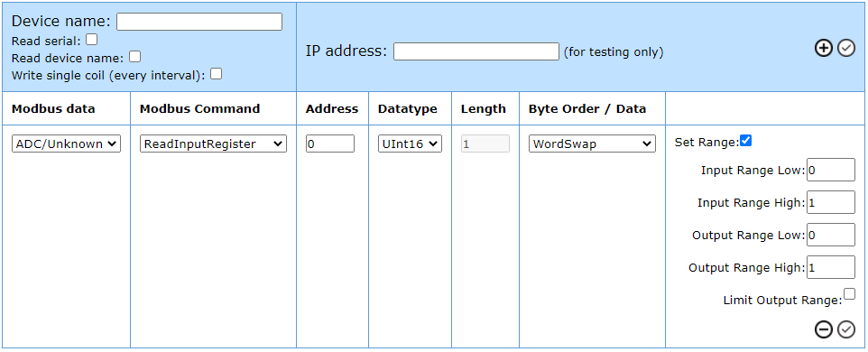Click the Length field showing 1
The width and height of the screenshot is (868, 352).
[x=485, y=144]
